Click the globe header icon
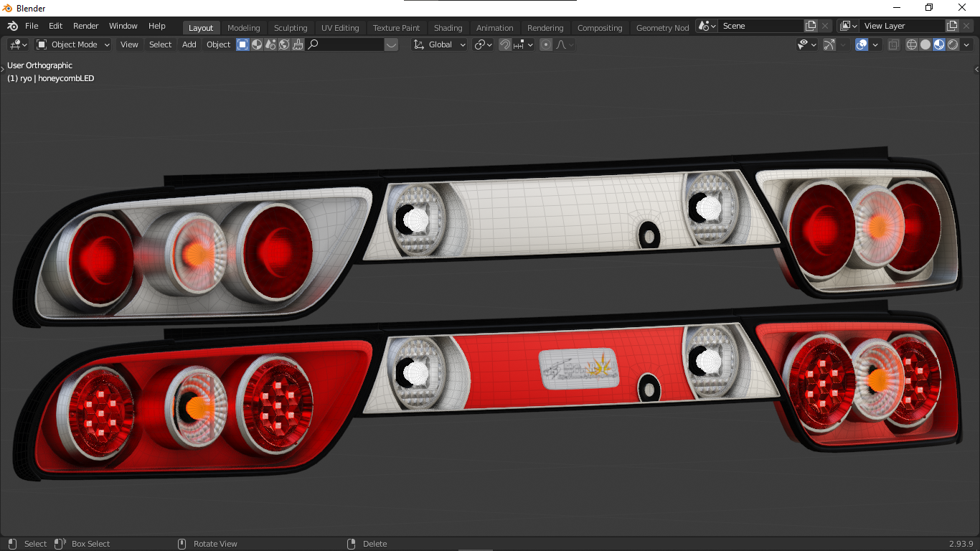This screenshot has width=980, height=551. [284, 44]
